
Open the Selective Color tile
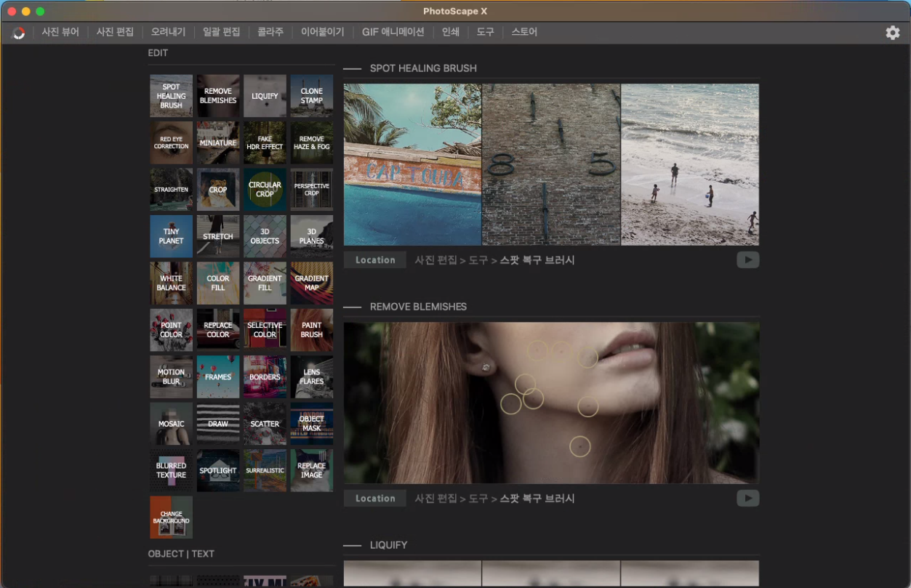click(x=265, y=330)
